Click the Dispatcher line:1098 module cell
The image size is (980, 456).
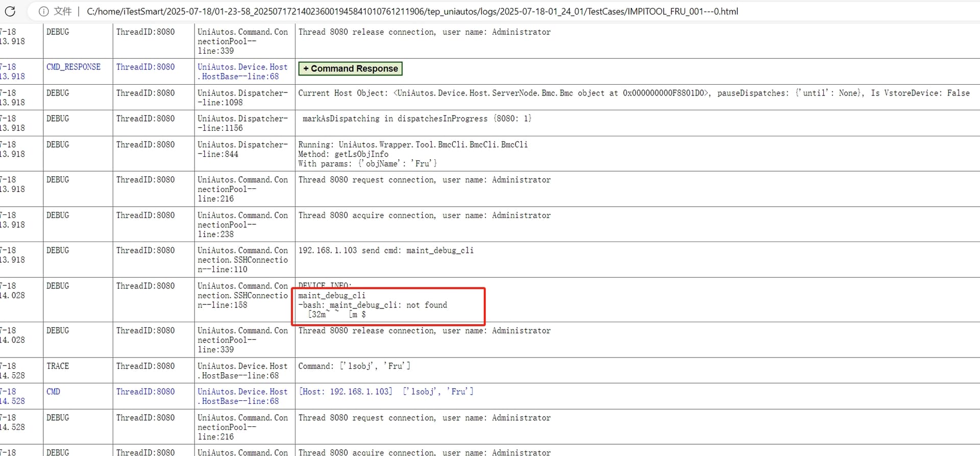tap(242, 98)
